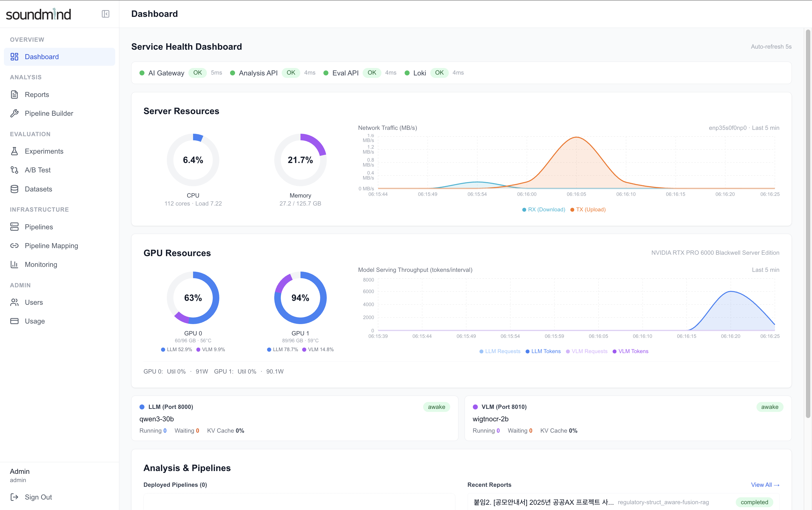Image resolution: width=812 pixels, height=510 pixels.
Task: Click the purple VLM (Port 8010) dot
Action: pos(475,407)
